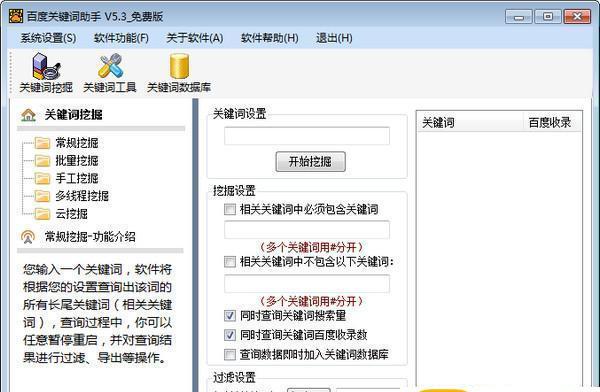Click the 关键词 column header
600x392 pixels.
470,122
